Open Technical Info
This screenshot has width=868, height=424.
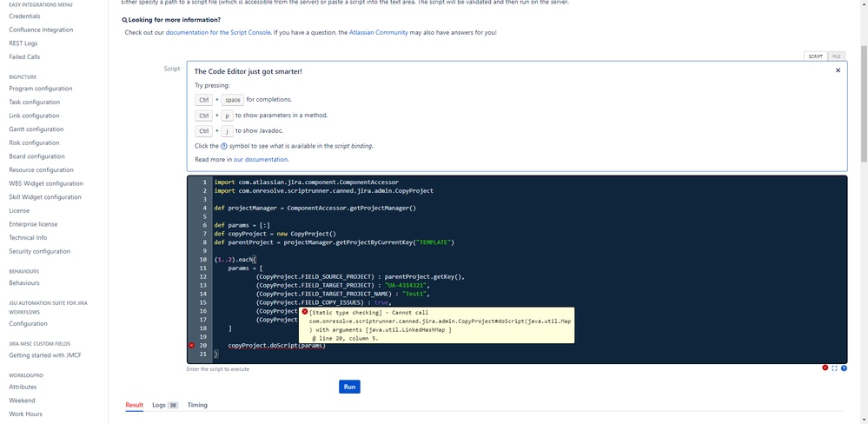[28, 238]
